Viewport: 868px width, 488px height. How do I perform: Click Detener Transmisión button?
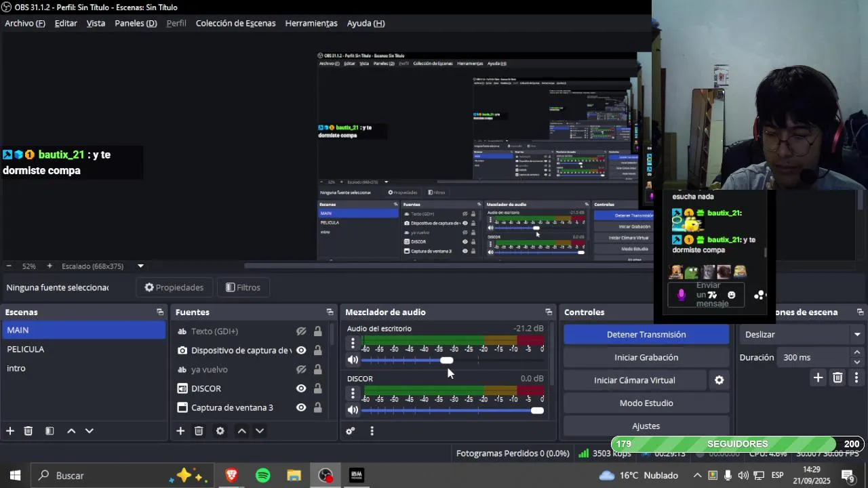pyautogui.click(x=646, y=335)
